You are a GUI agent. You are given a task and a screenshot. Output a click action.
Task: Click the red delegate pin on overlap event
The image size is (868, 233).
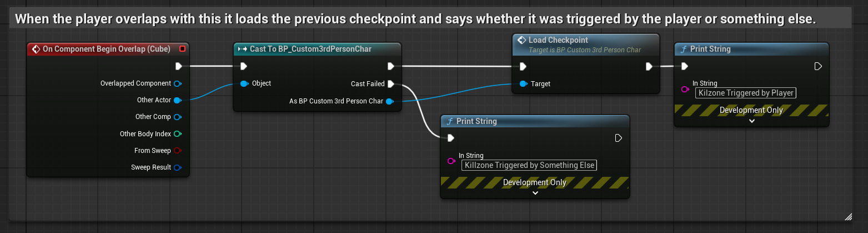tap(182, 49)
